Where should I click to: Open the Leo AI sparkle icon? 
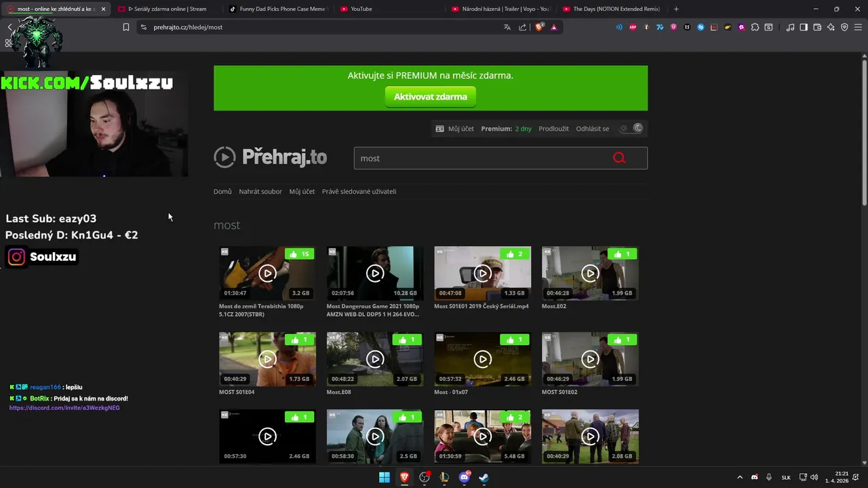point(831,27)
